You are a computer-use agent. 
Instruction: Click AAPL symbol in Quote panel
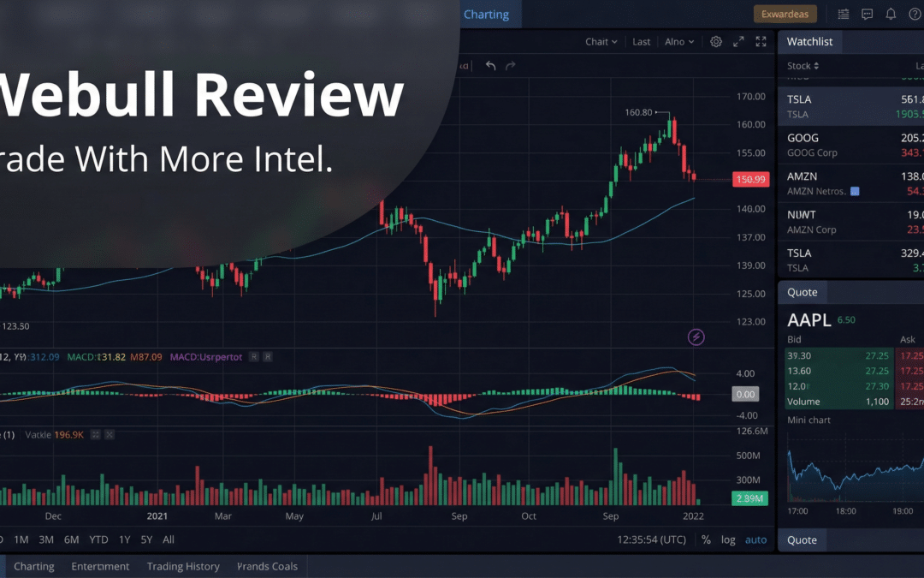(x=808, y=319)
